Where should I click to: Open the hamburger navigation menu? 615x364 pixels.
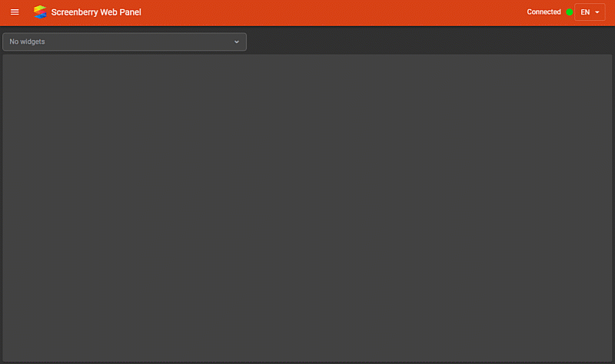15,12
